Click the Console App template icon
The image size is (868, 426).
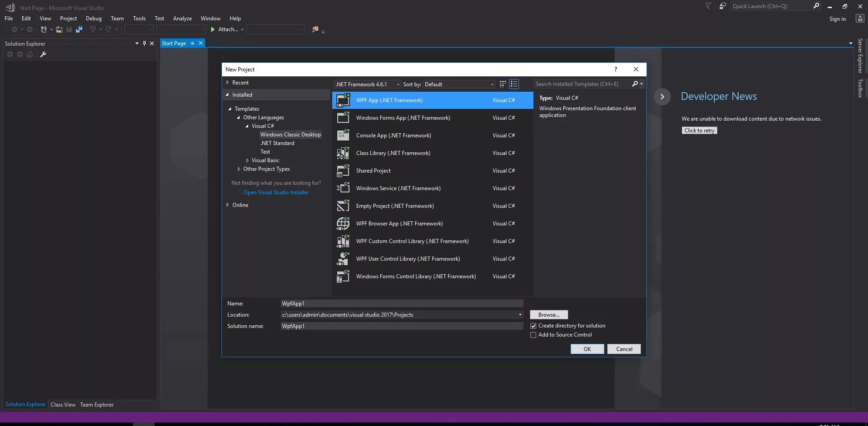pos(343,135)
